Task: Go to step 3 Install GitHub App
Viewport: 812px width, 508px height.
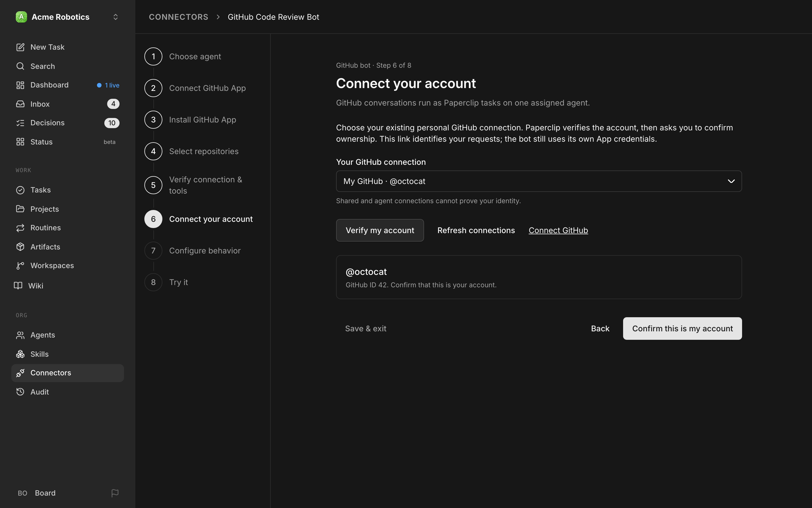Action: point(190,120)
